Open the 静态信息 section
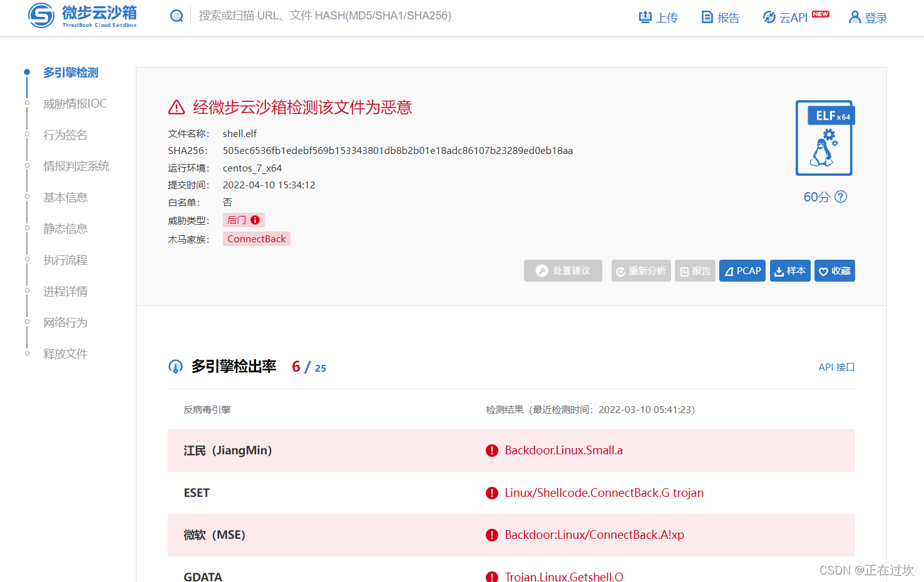 tap(65, 229)
